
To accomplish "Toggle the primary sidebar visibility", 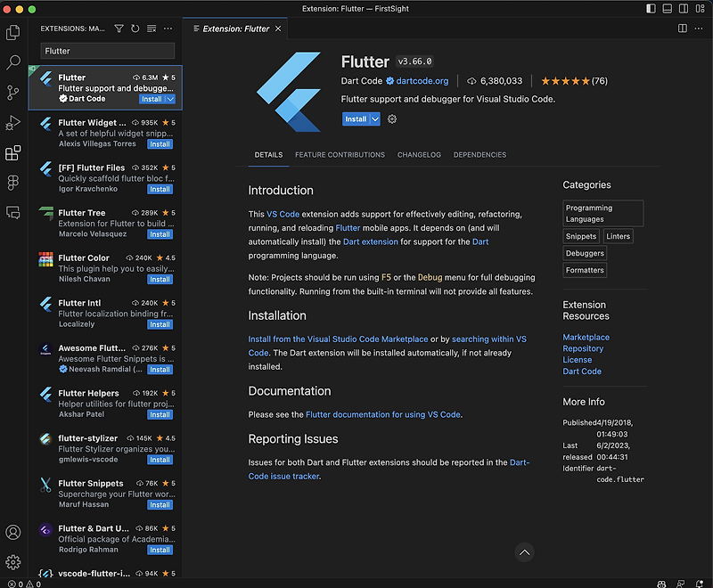I will click(x=651, y=8).
